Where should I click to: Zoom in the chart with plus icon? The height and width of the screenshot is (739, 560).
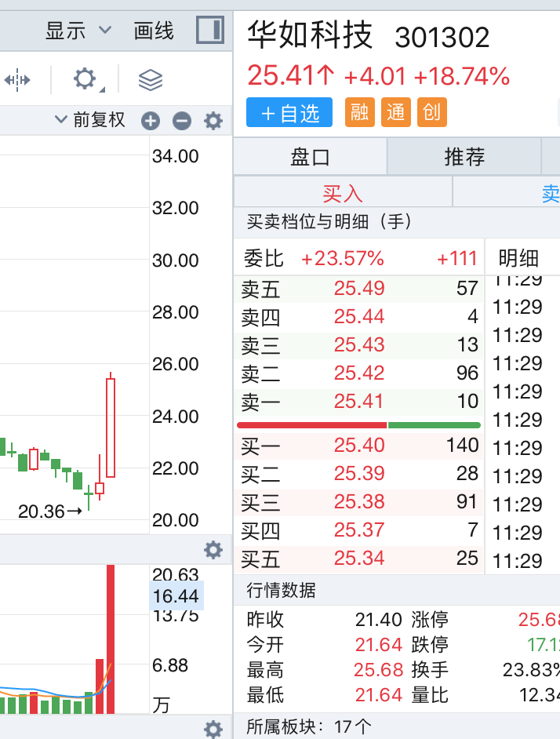(151, 121)
